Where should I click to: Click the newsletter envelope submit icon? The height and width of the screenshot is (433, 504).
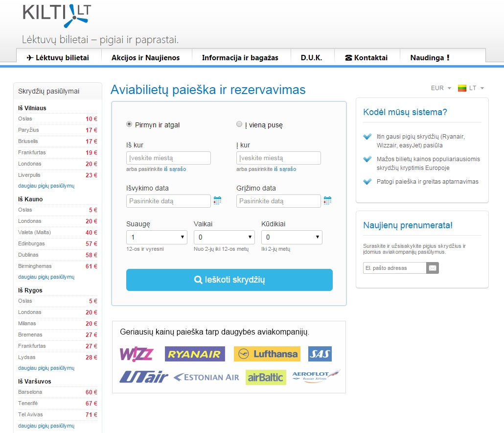433,268
